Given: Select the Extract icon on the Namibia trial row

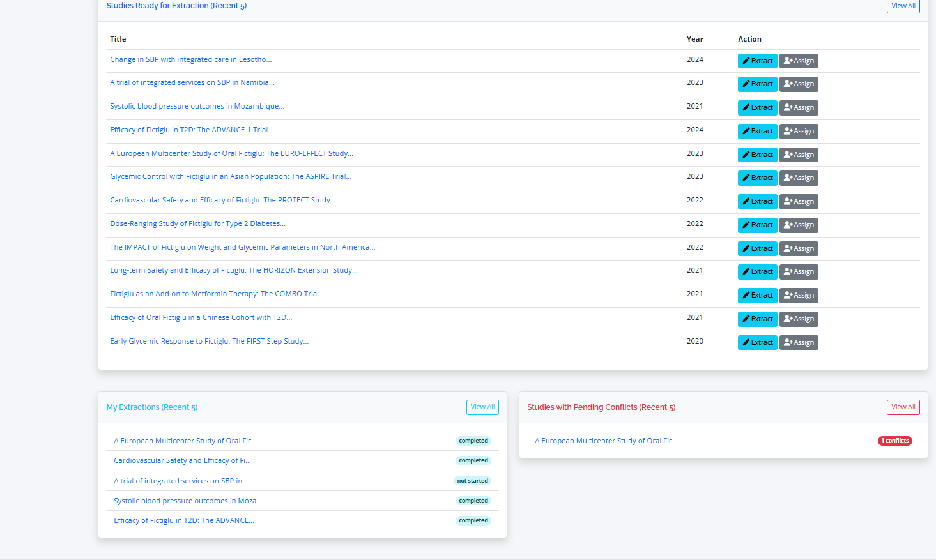Looking at the screenshot, I should coord(746,84).
